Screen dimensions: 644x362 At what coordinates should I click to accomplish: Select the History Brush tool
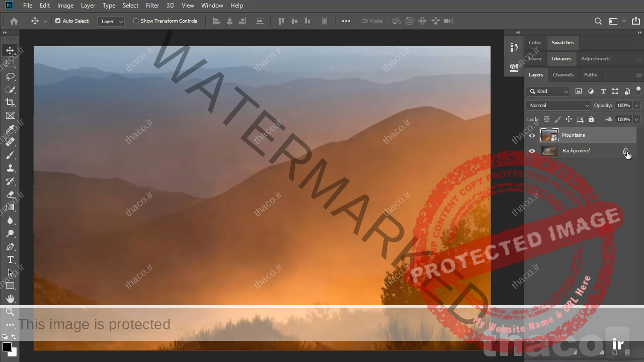[10, 181]
